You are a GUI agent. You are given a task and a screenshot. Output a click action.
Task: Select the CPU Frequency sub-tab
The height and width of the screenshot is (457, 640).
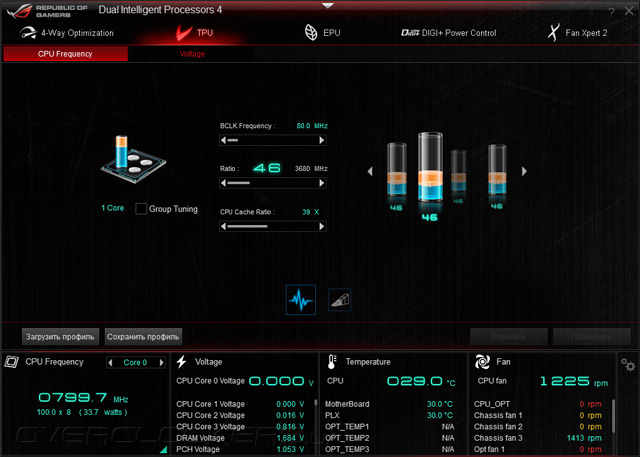65,54
